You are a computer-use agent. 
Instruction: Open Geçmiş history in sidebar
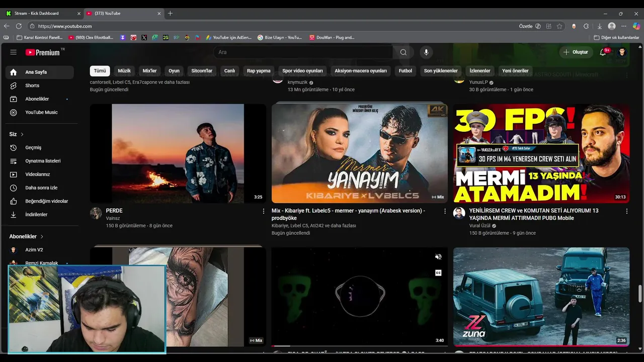coord(40,148)
